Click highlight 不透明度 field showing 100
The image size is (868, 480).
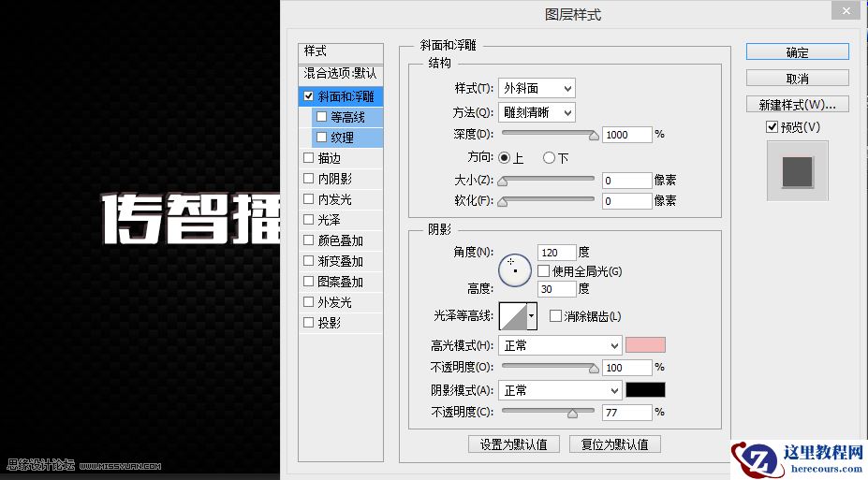(x=627, y=368)
